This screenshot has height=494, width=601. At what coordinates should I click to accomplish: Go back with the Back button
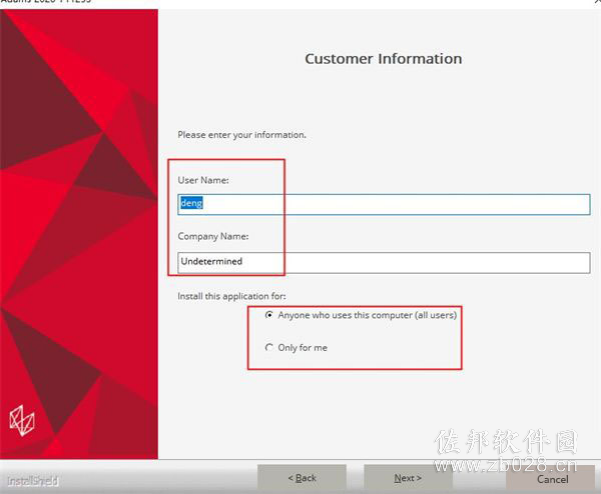pos(302,478)
